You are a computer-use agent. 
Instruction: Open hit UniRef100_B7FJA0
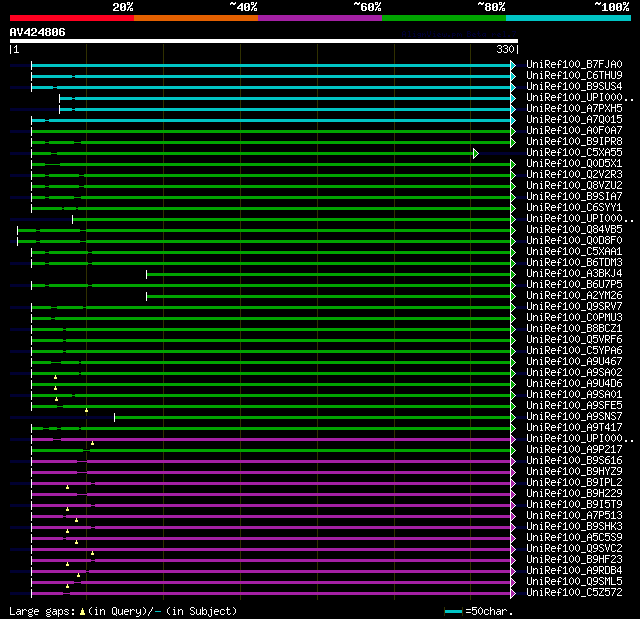tap(574, 64)
